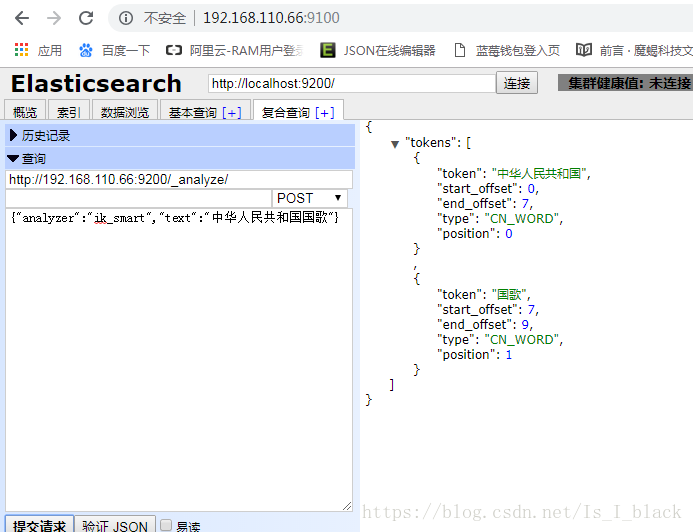Click the 集群健康值 status indicator
The width and height of the screenshot is (693, 532).
pyautogui.click(x=625, y=83)
